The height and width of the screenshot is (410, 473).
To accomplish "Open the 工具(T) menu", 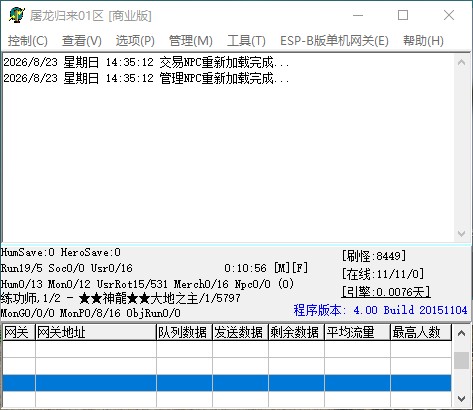I will click(246, 41).
